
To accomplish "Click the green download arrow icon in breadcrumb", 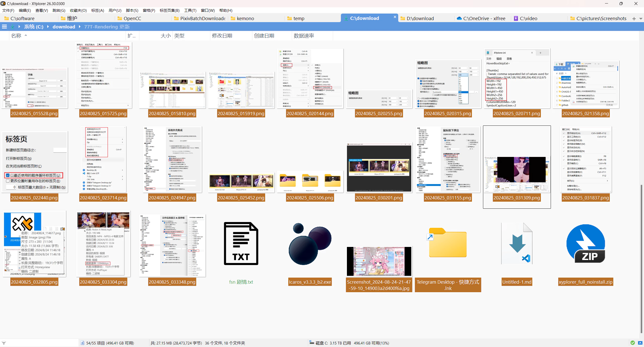I will (13, 27).
